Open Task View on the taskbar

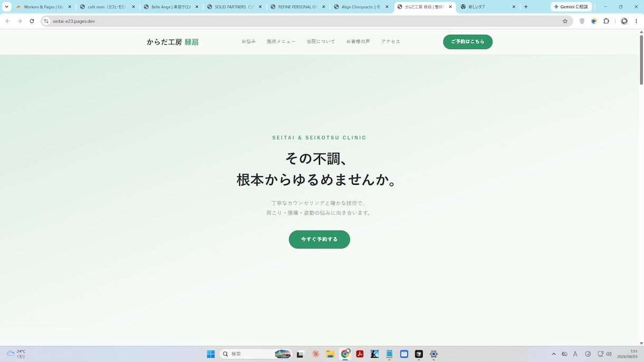click(x=300, y=354)
